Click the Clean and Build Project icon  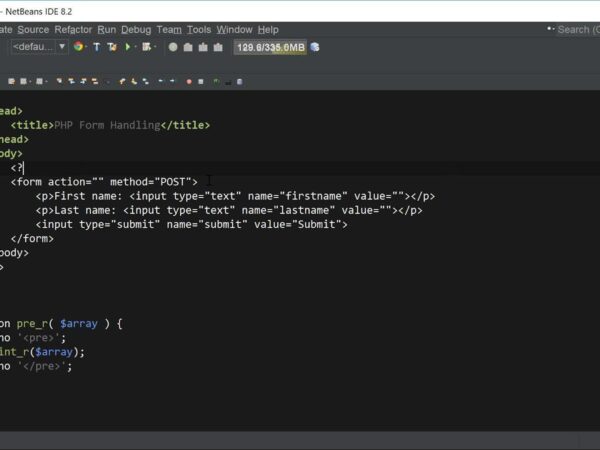pyautogui.click(x=112, y=47)
